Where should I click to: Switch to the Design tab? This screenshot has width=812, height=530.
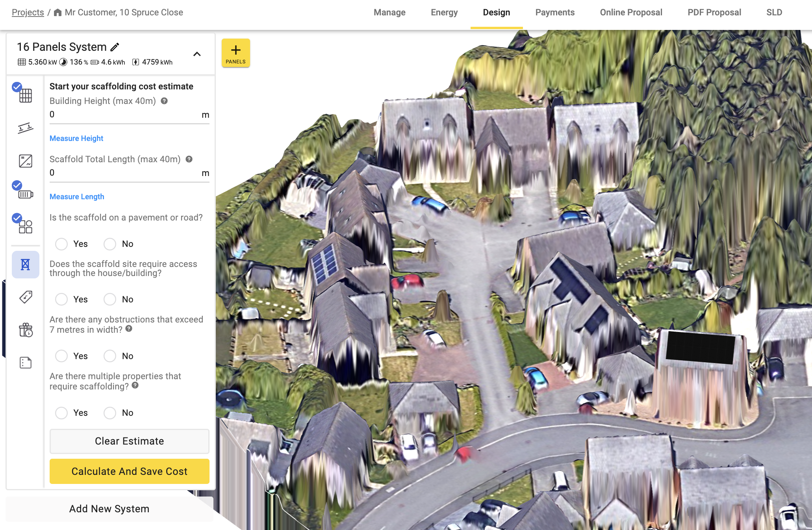(497, 12)
